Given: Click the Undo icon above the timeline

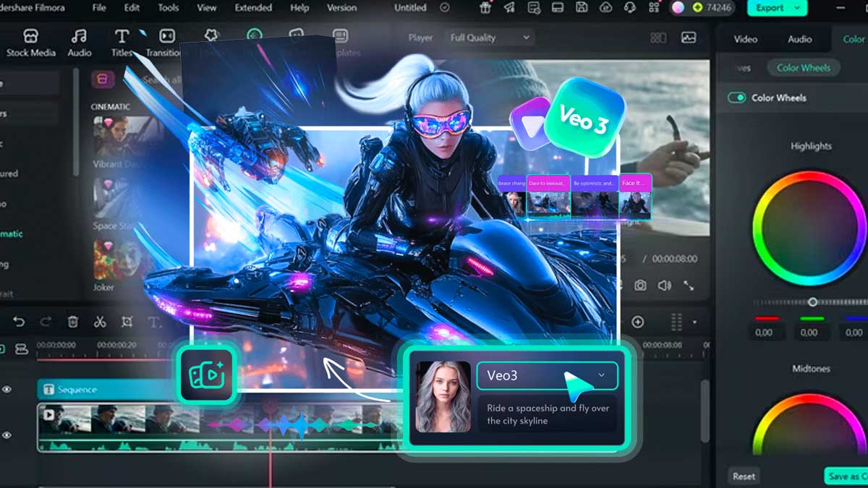Looking at the screenshot, I should pyautogui.click(x=19, y=322).
